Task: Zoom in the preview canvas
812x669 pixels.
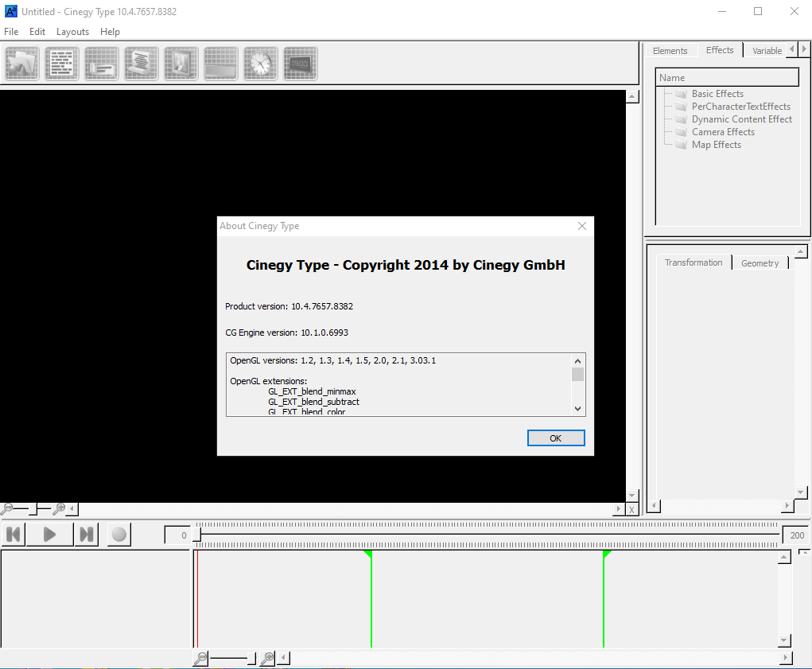Action: [x=60, y=508]
